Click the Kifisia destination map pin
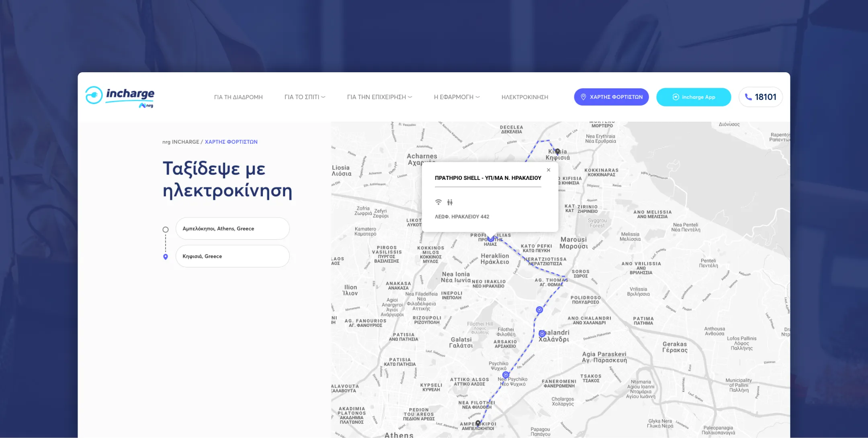Viewport: 868px width, 438px height. coord(557,151)
